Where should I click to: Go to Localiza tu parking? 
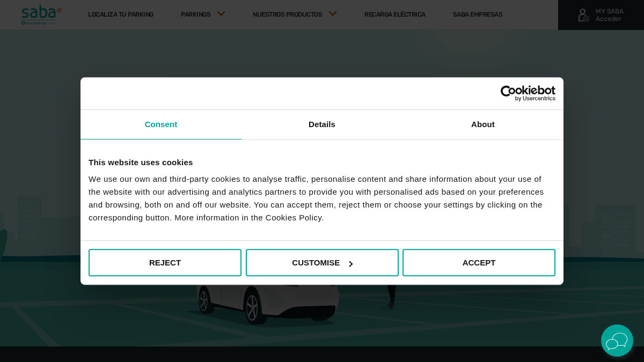[121, 14]
